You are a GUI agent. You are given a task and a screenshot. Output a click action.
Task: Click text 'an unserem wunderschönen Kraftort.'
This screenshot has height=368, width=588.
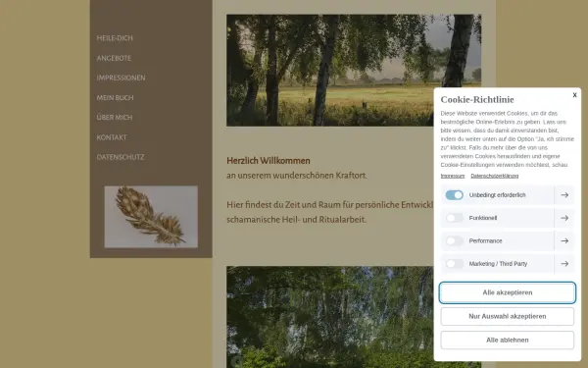coord(297,176)
